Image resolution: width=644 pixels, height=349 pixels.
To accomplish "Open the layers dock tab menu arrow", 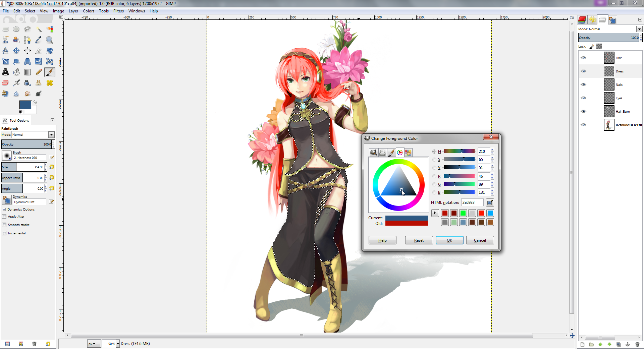I will coord(640,20).
